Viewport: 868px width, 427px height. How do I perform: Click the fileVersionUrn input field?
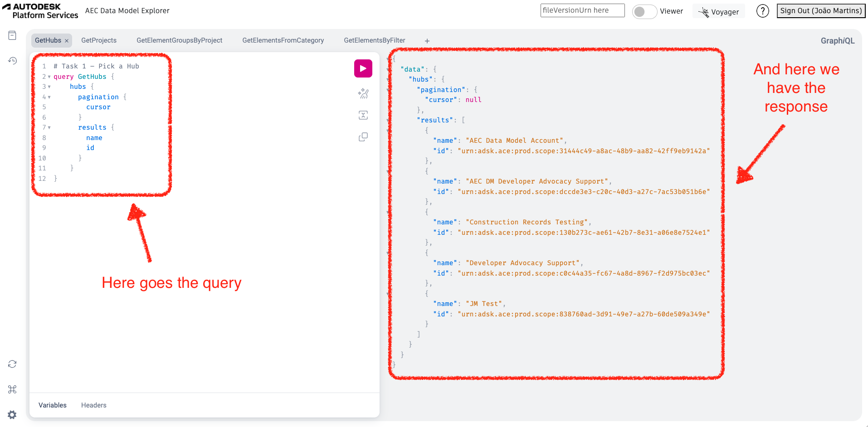pyautogui.click(x=582, y=10)
